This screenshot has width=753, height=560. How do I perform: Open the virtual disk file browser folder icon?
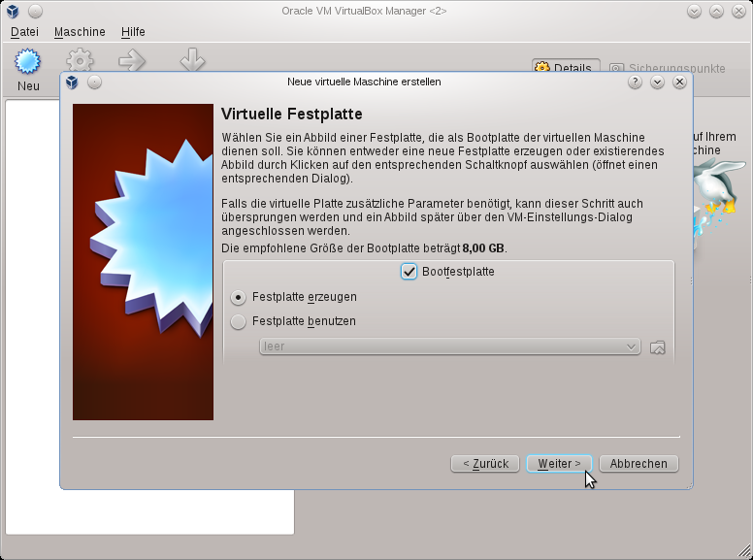pyautogui.click(x=658, y=347)
